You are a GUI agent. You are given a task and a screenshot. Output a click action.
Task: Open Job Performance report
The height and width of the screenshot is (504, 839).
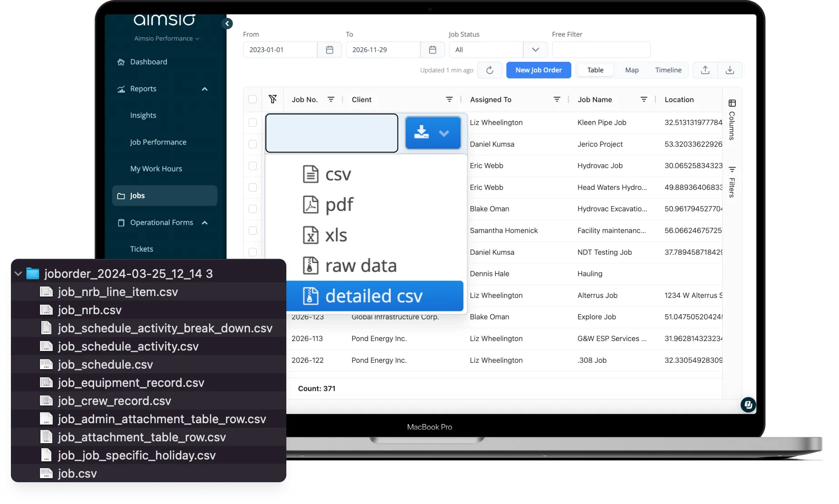[158, 142]
